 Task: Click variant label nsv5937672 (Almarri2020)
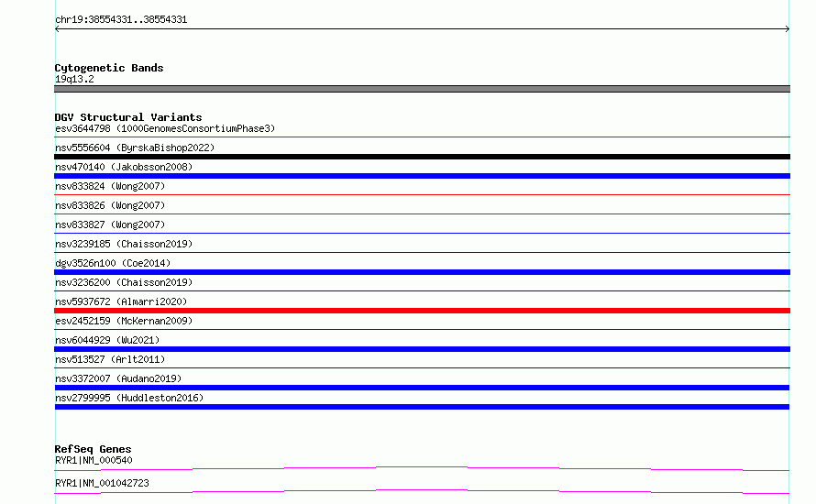[121, 301]
